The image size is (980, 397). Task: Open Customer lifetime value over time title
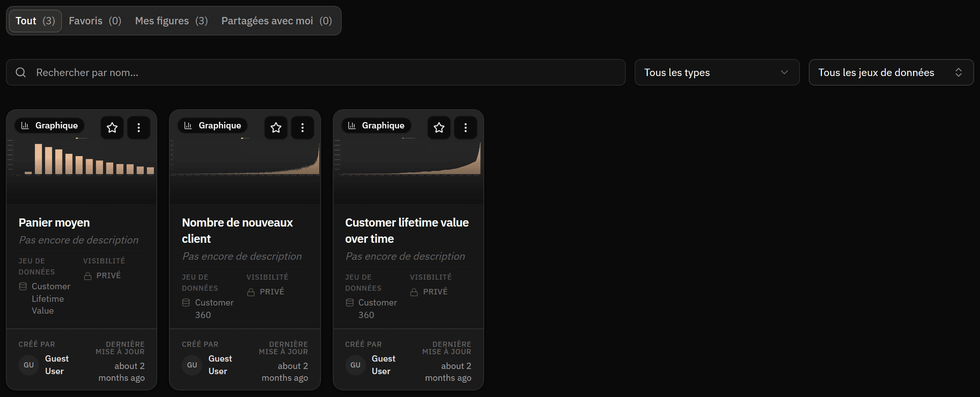pos(407,231)
